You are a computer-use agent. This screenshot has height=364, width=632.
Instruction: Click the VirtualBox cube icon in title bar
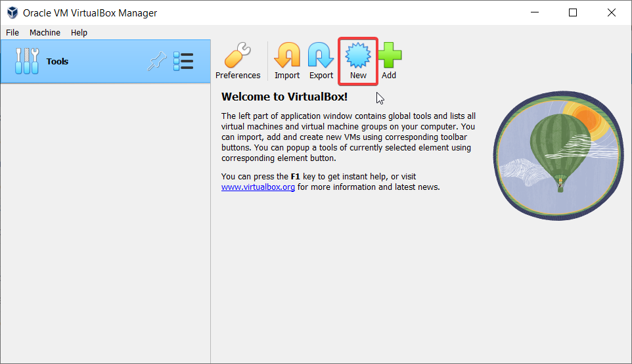12,12
